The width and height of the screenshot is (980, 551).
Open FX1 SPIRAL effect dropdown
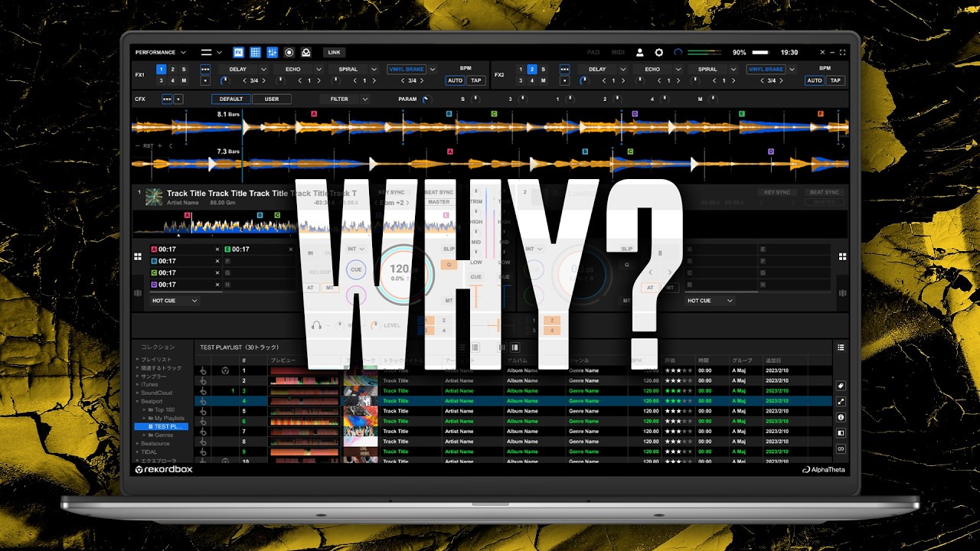pyautogui.click(x=374, y=69)
